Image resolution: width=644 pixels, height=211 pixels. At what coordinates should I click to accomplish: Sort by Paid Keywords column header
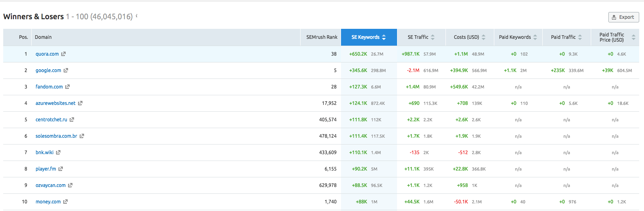[x=518, y=37]
